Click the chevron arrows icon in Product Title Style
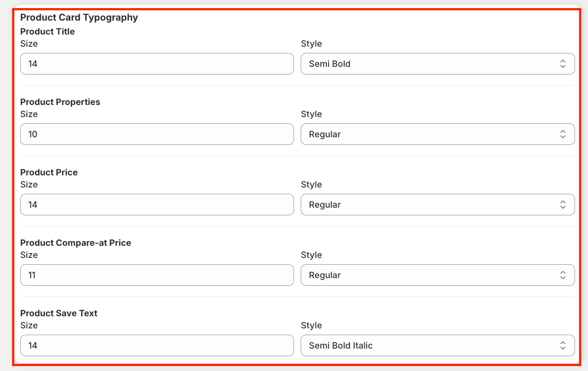Screen dimensions: 588x371 563,64
